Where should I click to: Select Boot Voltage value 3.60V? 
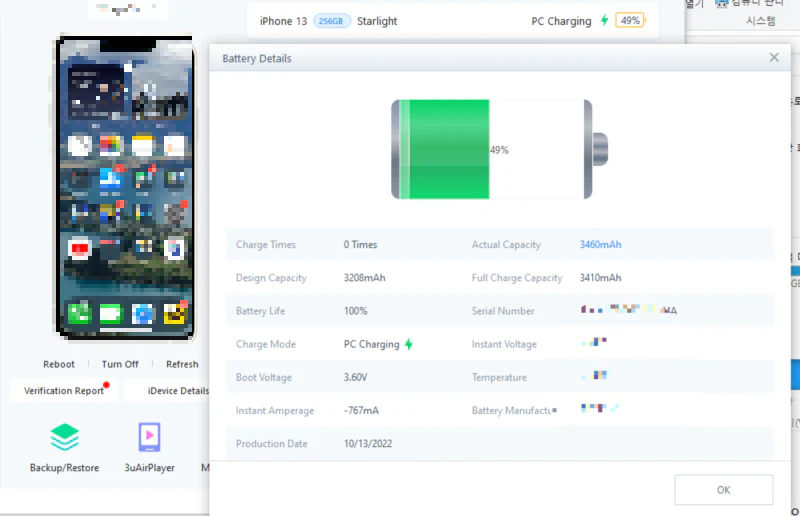355,377
